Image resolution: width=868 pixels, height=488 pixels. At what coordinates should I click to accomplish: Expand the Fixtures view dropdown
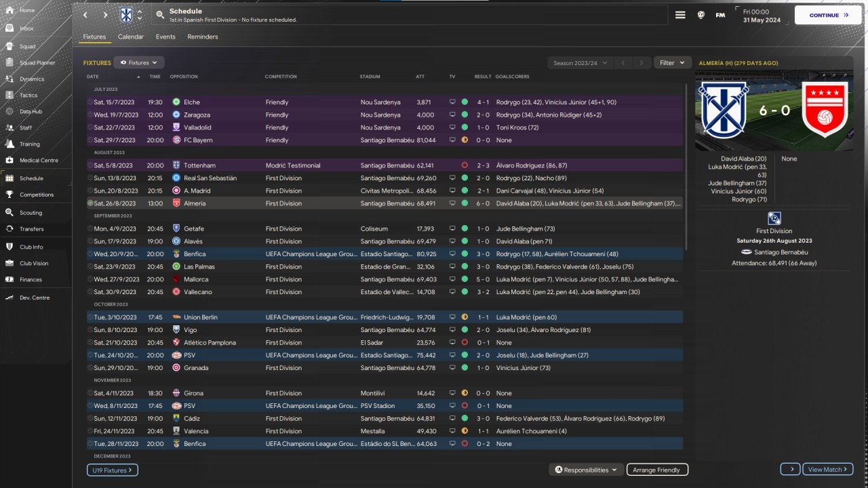pos(139,62)
